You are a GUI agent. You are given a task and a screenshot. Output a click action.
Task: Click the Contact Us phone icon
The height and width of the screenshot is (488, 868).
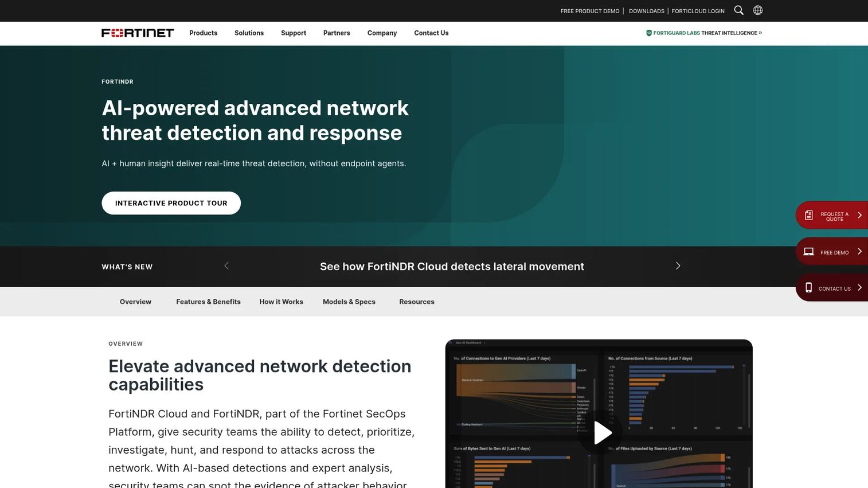pyautogui.click(x=809, y=288)
